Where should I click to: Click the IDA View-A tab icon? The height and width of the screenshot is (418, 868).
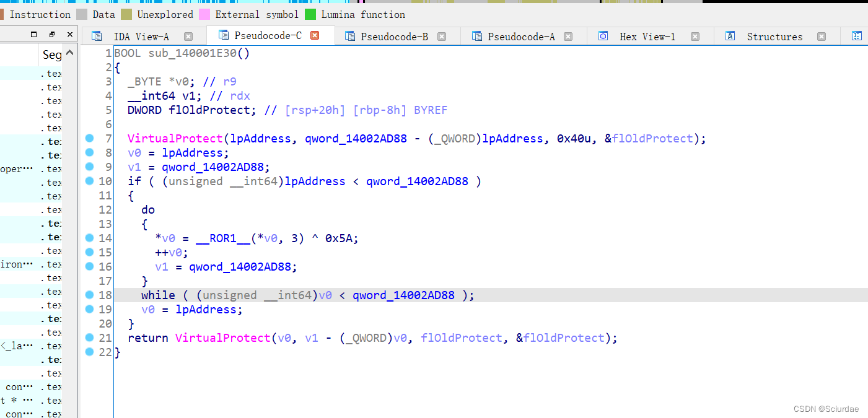click(x=97, y=36)
